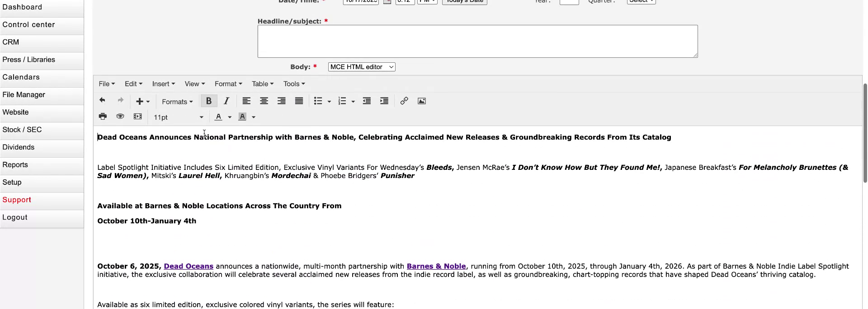Image resolution: width=868 pixels, height=309 pixels.
Task: Open the Edit menu in editor
Action: click(x=133, y=84)
